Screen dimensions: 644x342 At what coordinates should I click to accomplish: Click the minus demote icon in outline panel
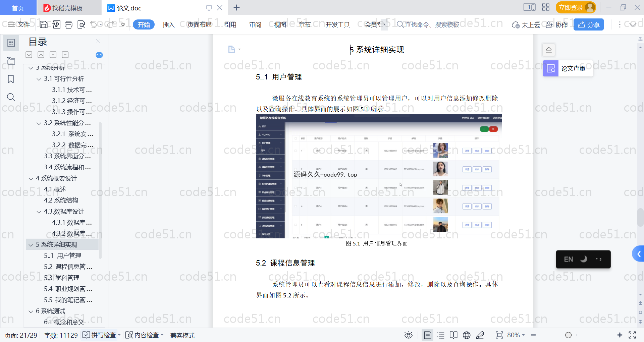[65, 55]
